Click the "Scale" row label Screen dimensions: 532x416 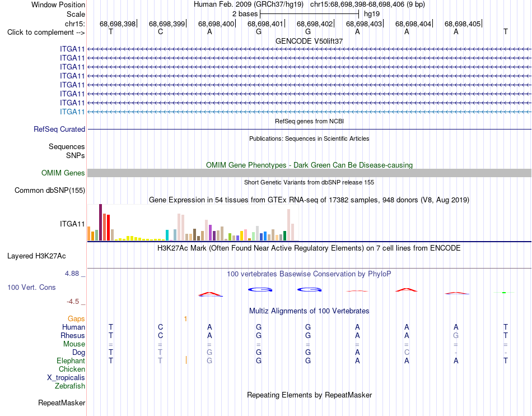(x=76, y=14)
